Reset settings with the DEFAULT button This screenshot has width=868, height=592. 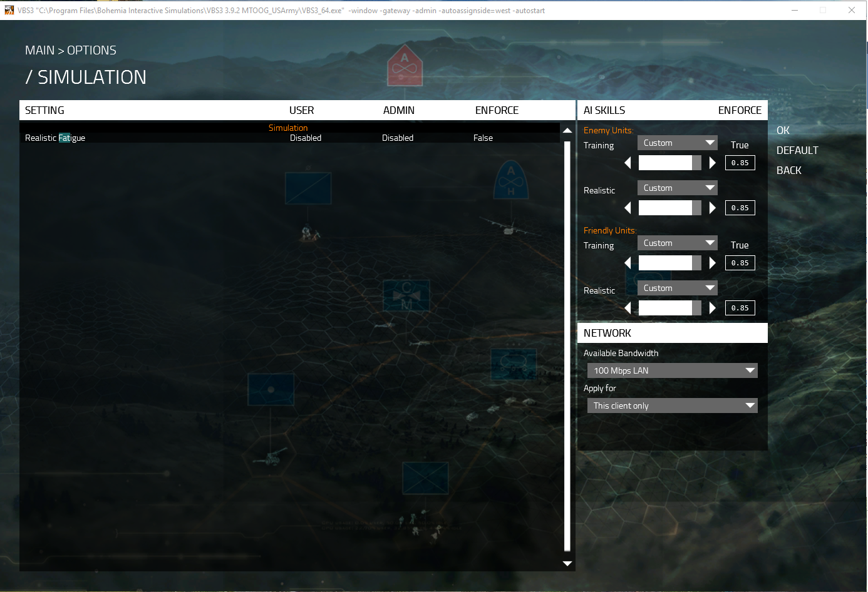click(797, 150)
